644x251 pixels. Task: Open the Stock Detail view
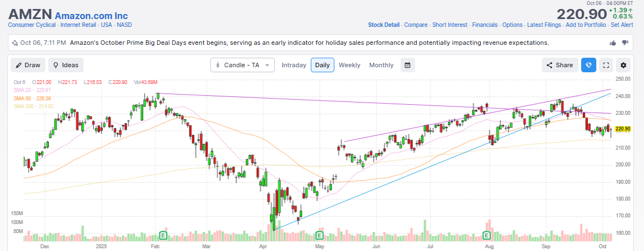(x=384, y=25)
